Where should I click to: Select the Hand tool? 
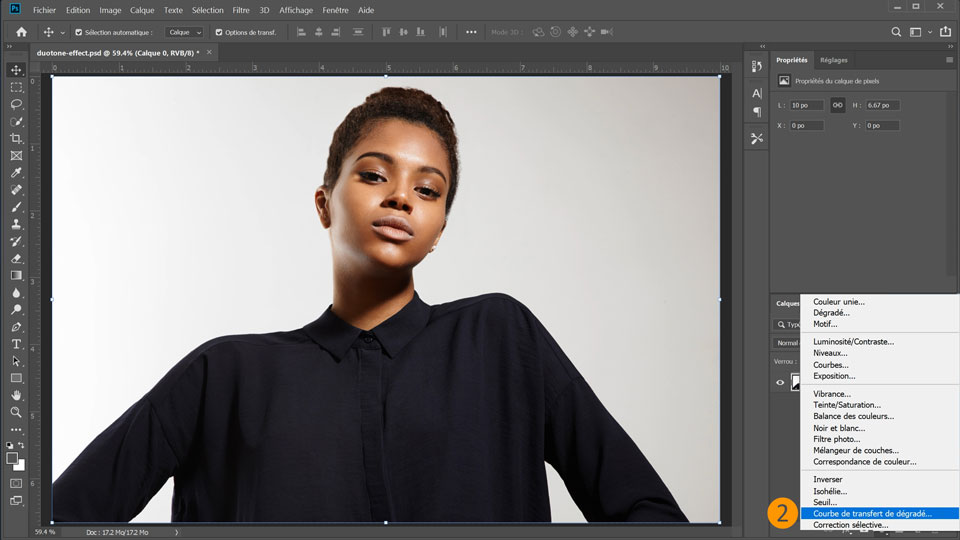coord(17,396)
